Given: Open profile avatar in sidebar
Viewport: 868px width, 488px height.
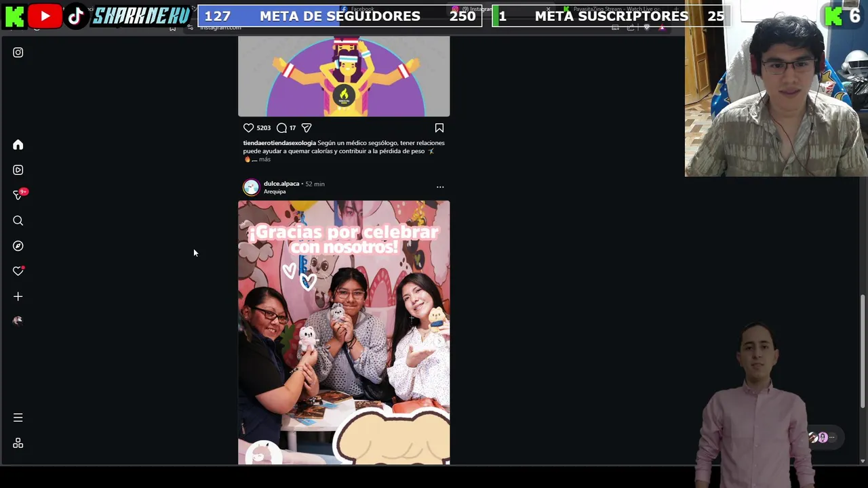Looking at the screenshot, I should pos(18,321).
